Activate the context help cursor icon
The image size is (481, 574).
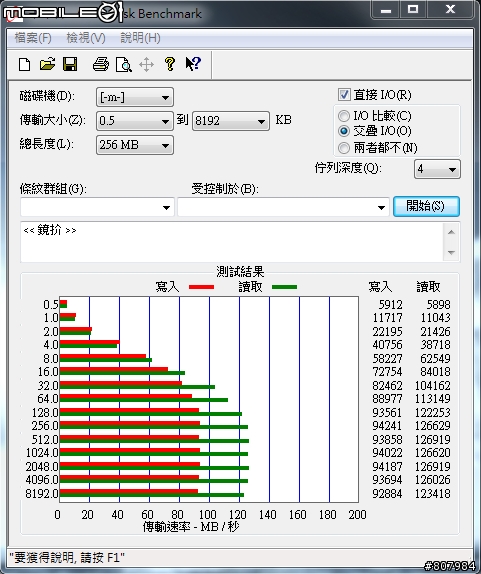click(x=193, y=64)
